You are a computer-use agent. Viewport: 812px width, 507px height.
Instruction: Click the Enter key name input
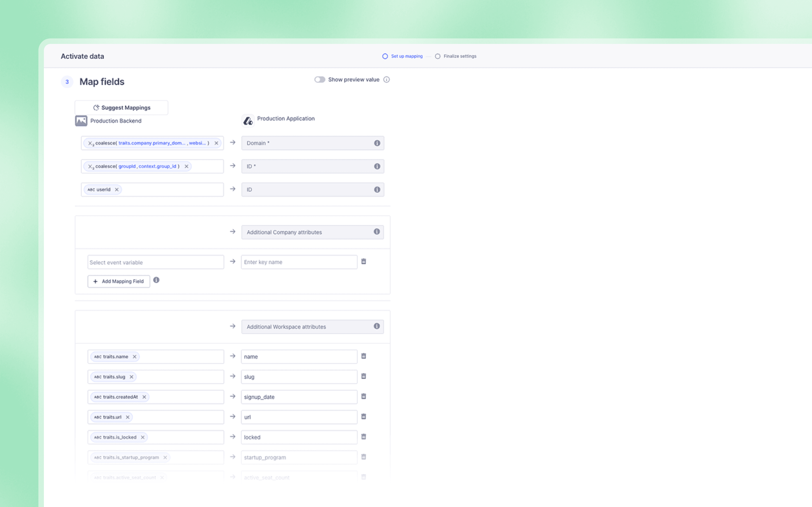[299, 262]
